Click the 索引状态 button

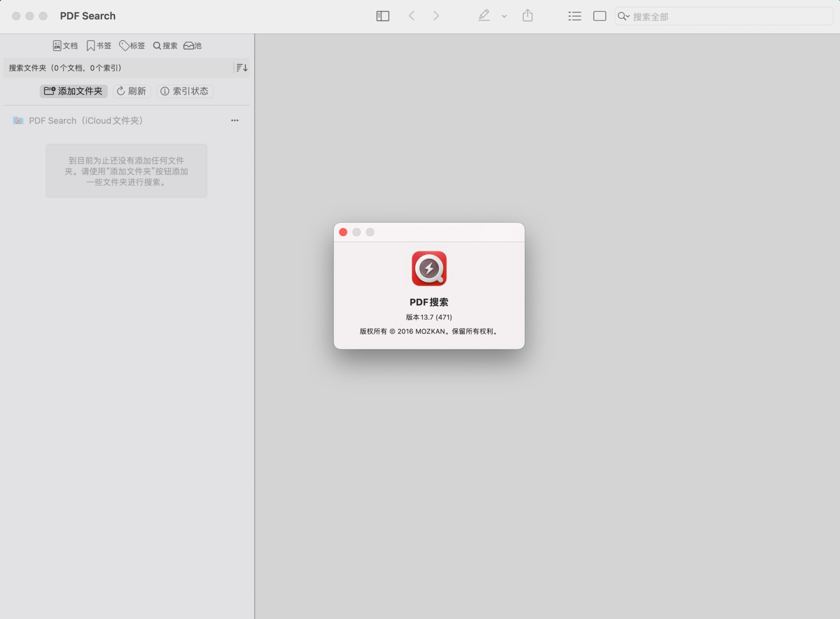point(185,91)
